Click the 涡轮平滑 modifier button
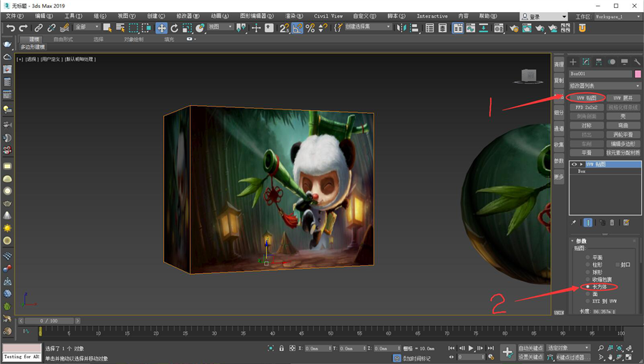 [623, 134]
